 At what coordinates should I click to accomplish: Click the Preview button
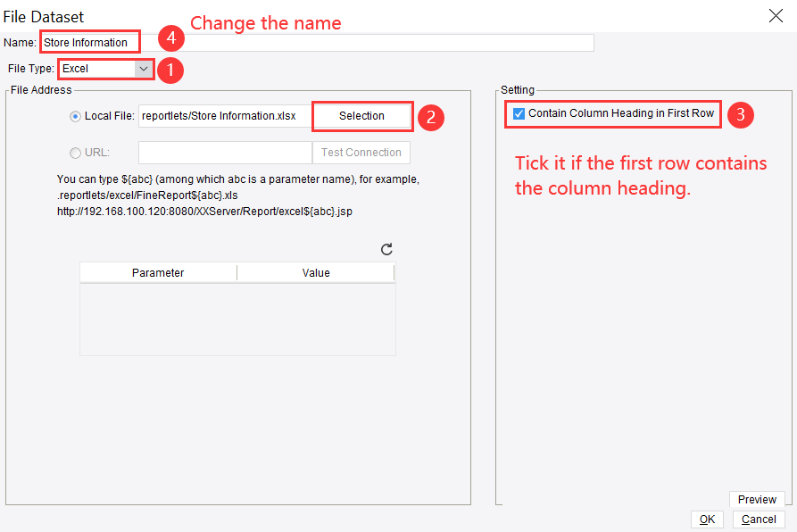click(x=757, y=500)
